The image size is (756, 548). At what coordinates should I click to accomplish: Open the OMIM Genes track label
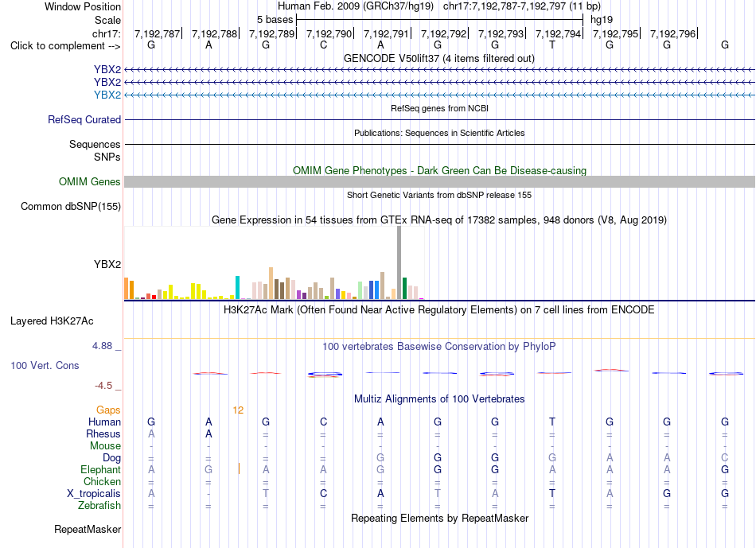click(x=89, y=181)
